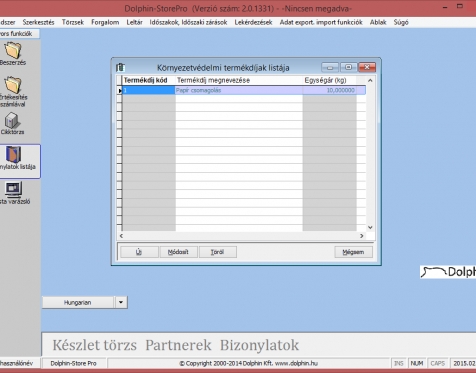This screenshot has height=373, width=476.
Task: Close the termékdíjak lista dialog
Action: pyautogui.click(x=367, y=67)
